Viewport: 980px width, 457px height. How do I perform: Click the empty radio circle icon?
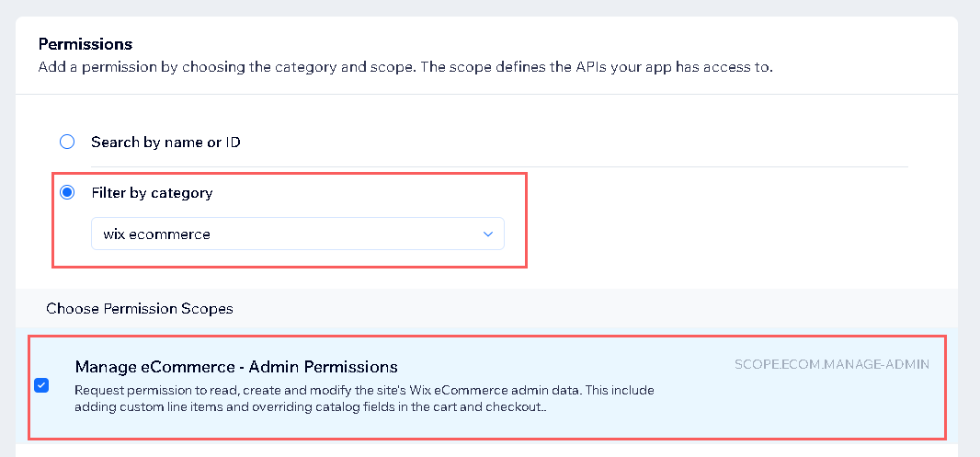click(x=67, y=143)
